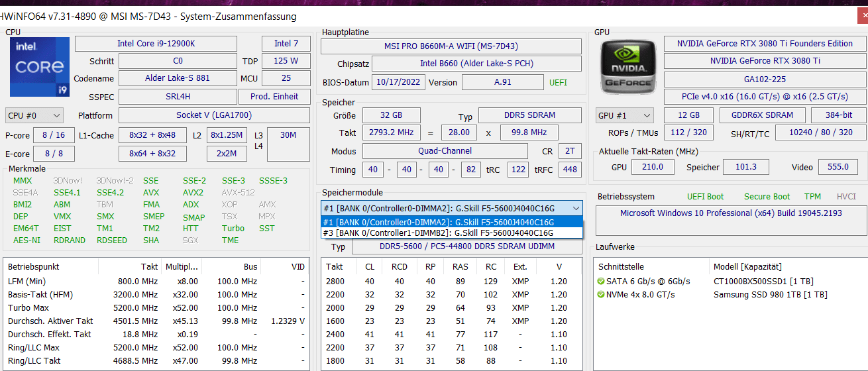The width and height of the screenshot is (868, 371).
Task: Click the green check icon beside SATA 6 Gb/s
Action: 600,281
